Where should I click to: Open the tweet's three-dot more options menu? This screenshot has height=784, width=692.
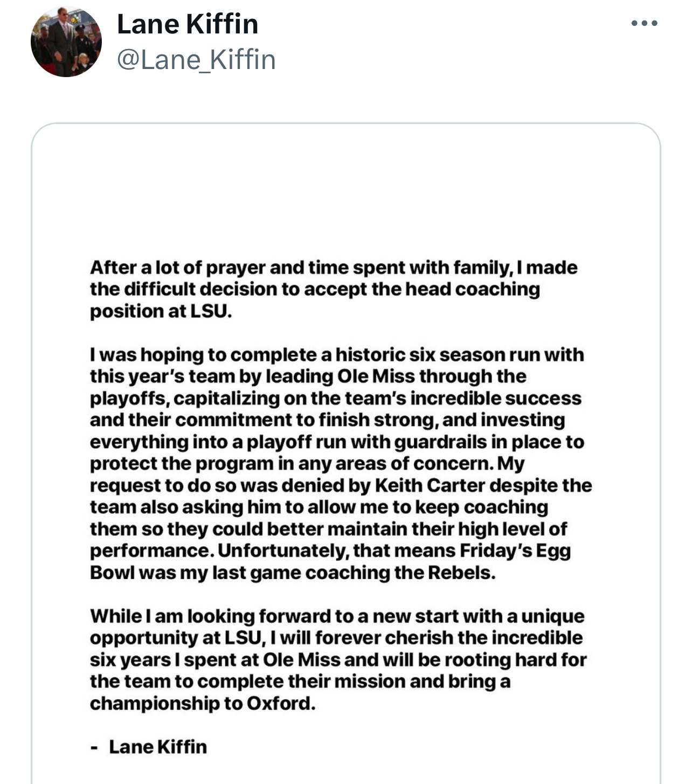pyautogui.click(x=645, y=24)
